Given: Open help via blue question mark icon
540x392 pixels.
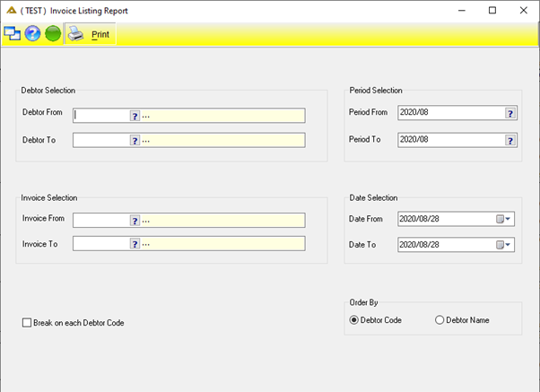Looking at the screenshot, I should click(32, 34).
